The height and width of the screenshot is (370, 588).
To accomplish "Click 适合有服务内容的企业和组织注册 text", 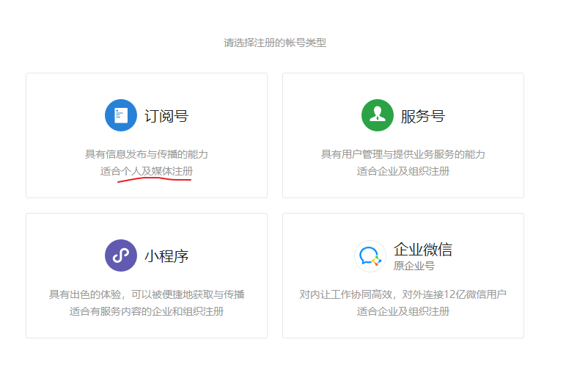I will pos(147,311).
